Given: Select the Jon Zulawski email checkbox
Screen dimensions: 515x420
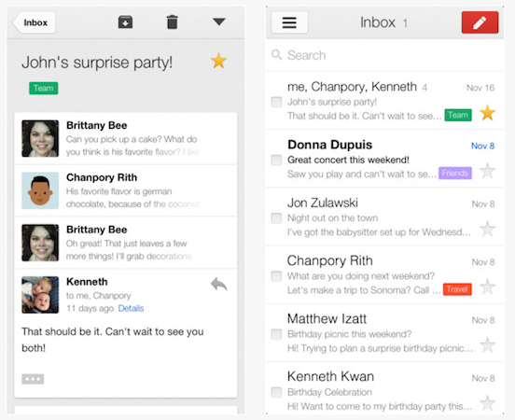Looking at the screenshot, I should click(276, 217).
